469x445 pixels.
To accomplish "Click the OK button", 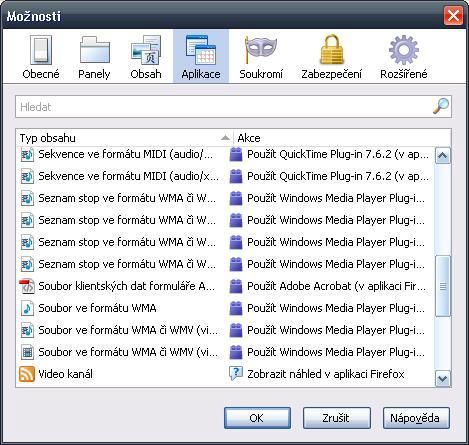I will (x=257, y=418).
